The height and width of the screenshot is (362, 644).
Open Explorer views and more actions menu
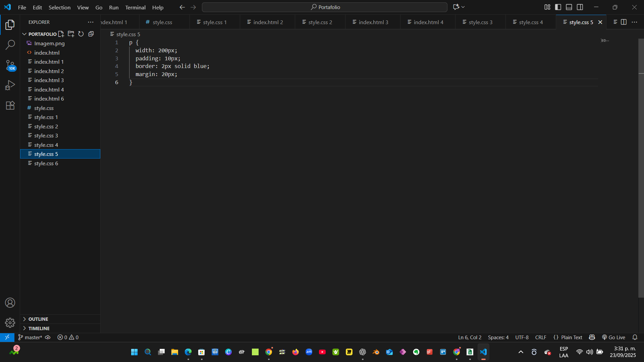[91, 22]
